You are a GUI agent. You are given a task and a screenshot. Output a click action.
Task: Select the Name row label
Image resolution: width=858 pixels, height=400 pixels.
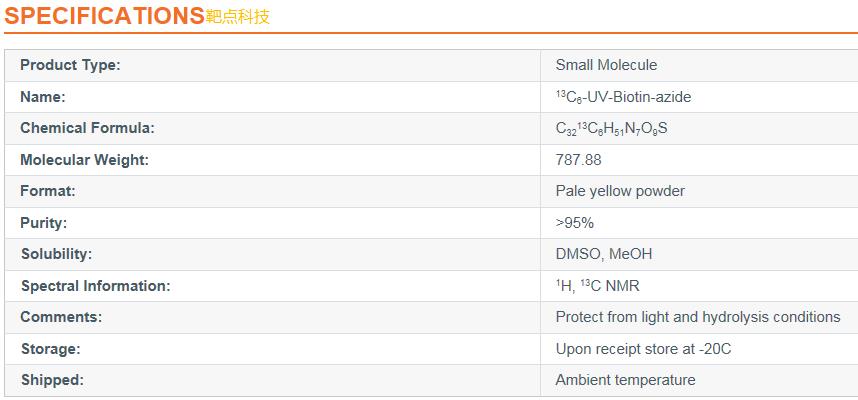pyautogui.click(x=43, y=97)
